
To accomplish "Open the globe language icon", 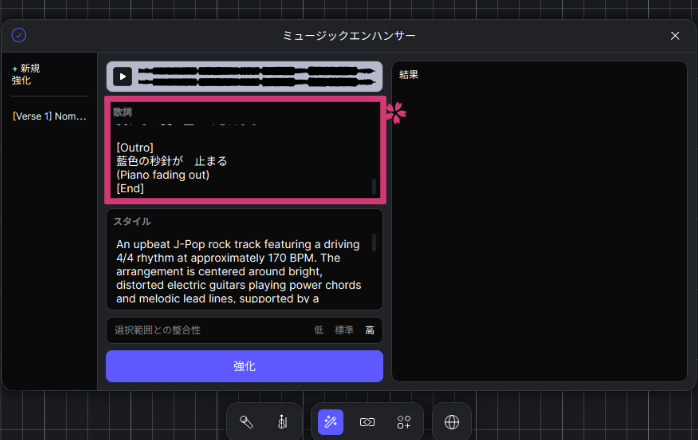I will click(452, 422).
